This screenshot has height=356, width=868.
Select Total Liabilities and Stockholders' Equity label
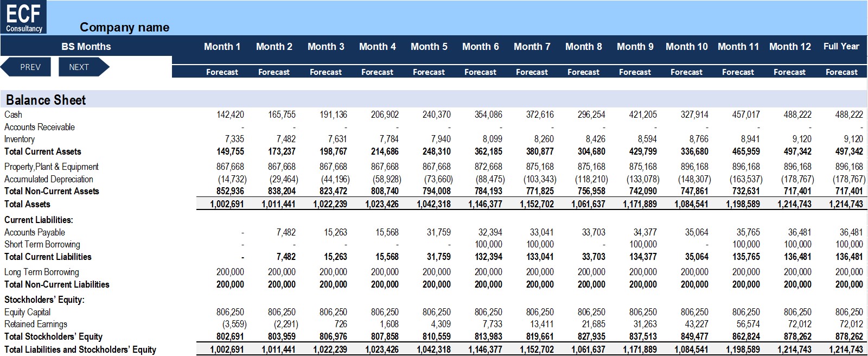pos(80,349)
